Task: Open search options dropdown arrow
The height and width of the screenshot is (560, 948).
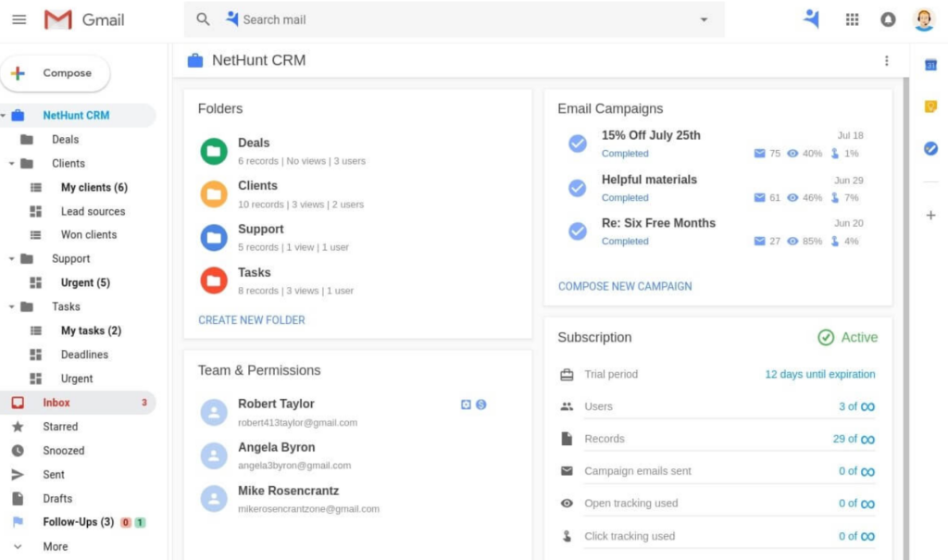Action: click(704, 19)
